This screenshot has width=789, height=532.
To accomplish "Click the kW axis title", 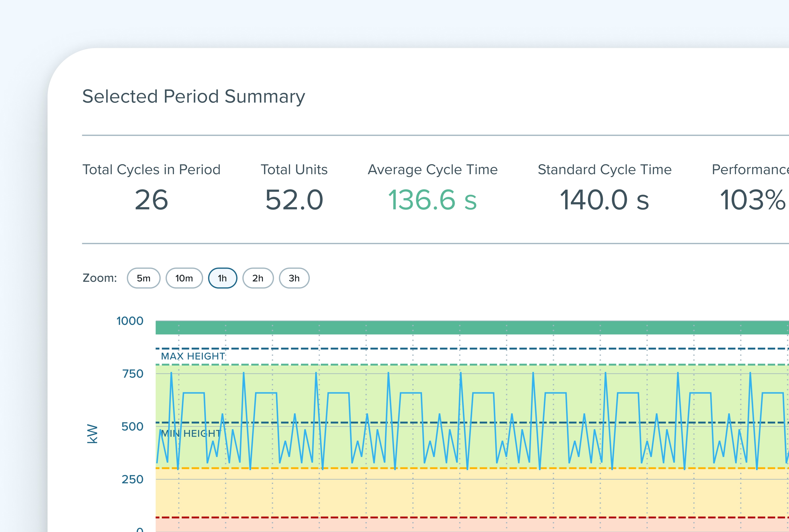I will (x=92, y=434).
